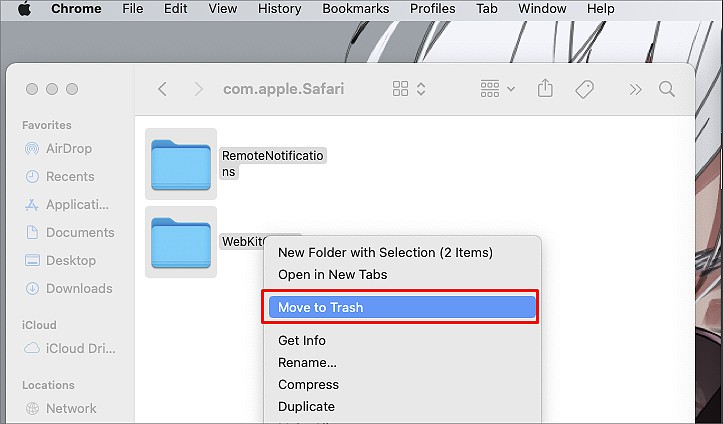Select Get Info in the context menu
Screen dimensions: 723x424
[x=302, y=341]
